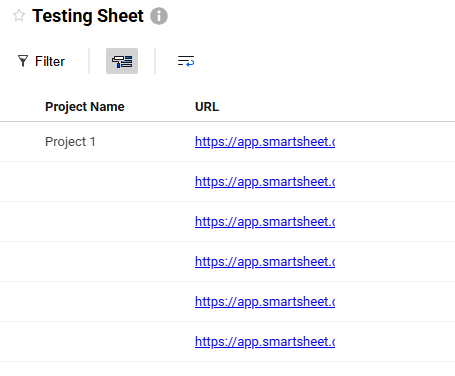Click the Project 1 cell
455x376 pixels.
tap(70, 142)
